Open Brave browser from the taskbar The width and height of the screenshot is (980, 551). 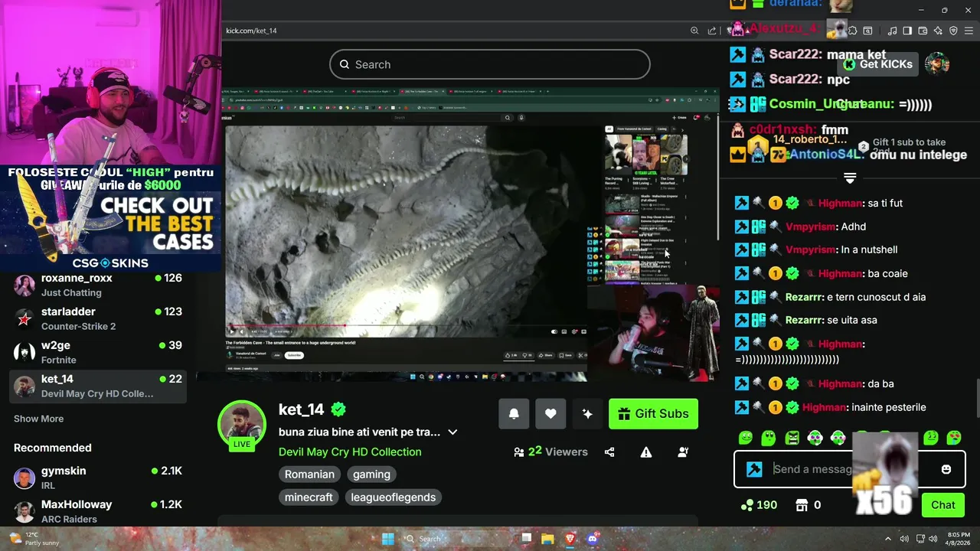[570, 539]
